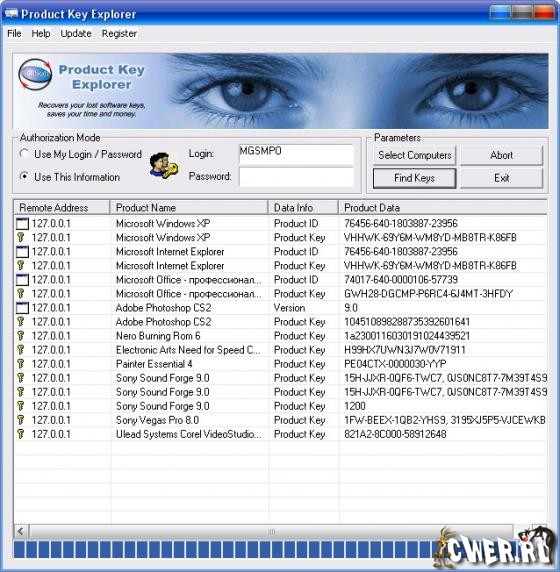The width and height of the screenshot is (560, 572).
Task: Select key GWH28-DGCMP-P6RC4-6J4MT-3HFDY
Action: (x=428, y=294)
